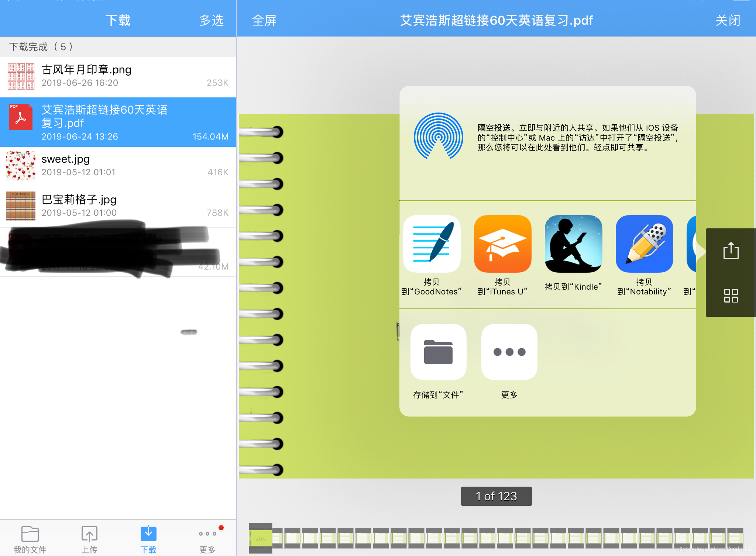
Task: Tap the Kindle app icon
Action: click(573, 244)
